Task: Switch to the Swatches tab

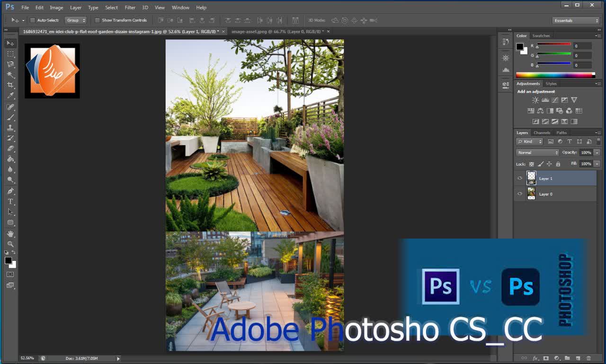Action: (541, 36)
